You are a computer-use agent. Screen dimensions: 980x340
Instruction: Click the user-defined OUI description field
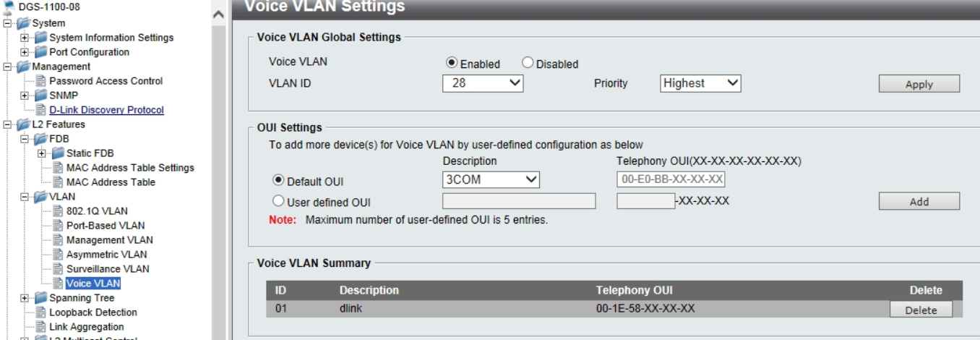(518, 201)
